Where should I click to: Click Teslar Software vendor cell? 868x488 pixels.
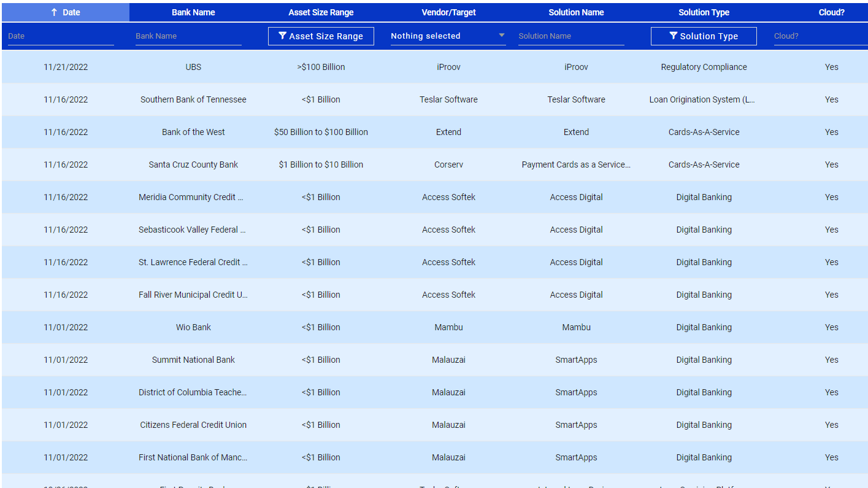448,99
